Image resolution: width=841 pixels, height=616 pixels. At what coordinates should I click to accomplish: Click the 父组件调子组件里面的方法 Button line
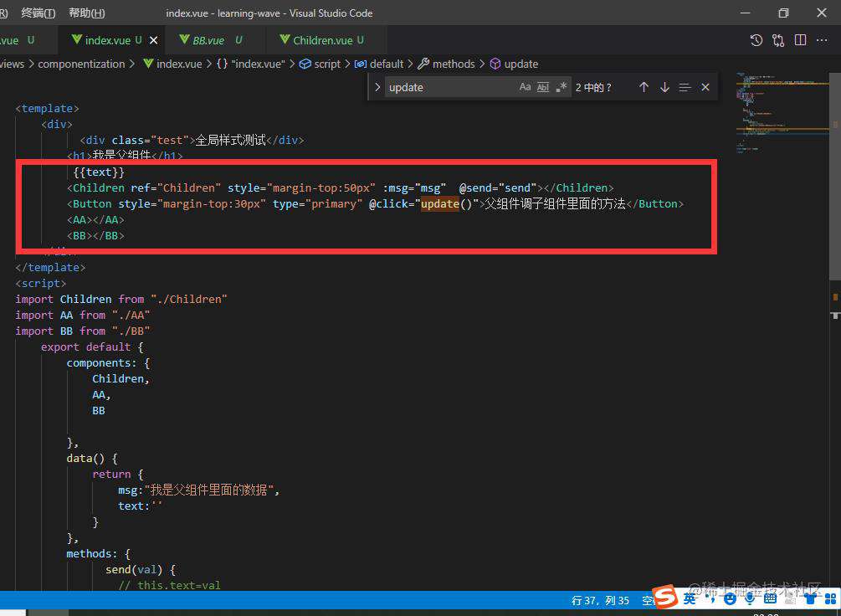376,204
